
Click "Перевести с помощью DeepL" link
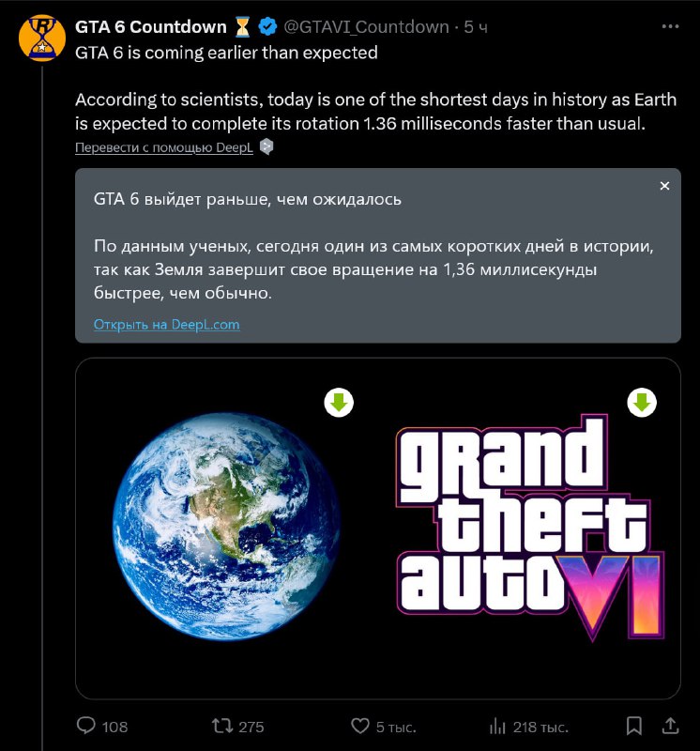pyautogui.click(x=165, y=148)
